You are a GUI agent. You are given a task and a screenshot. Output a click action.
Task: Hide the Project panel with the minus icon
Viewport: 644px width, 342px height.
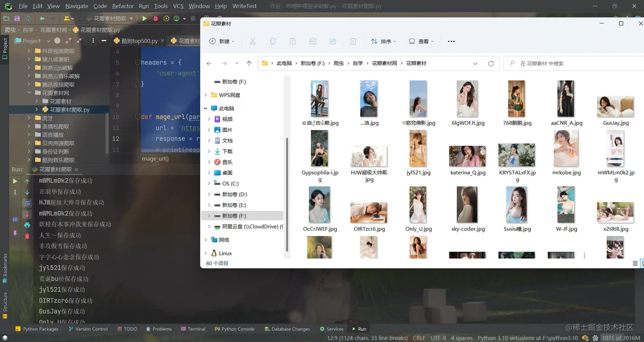(x=103, y=40)
